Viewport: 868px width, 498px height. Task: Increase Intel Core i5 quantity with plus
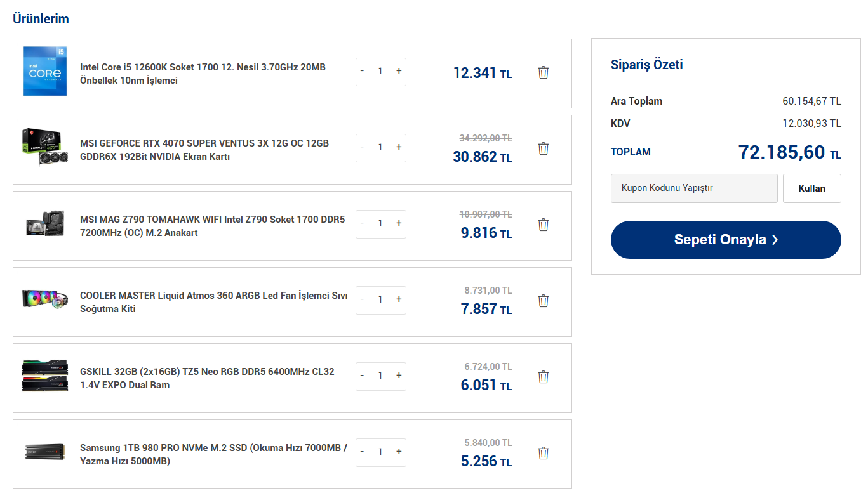(399, 71)
